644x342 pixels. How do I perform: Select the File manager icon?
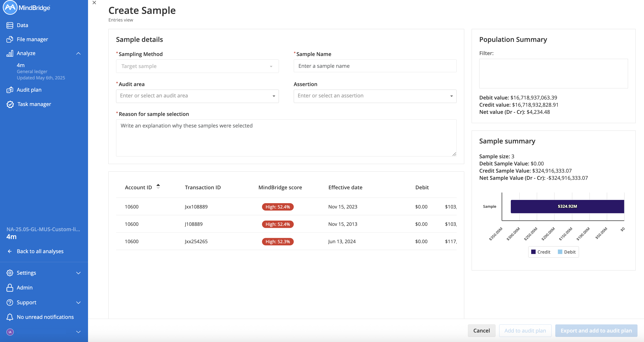[10, 39]
